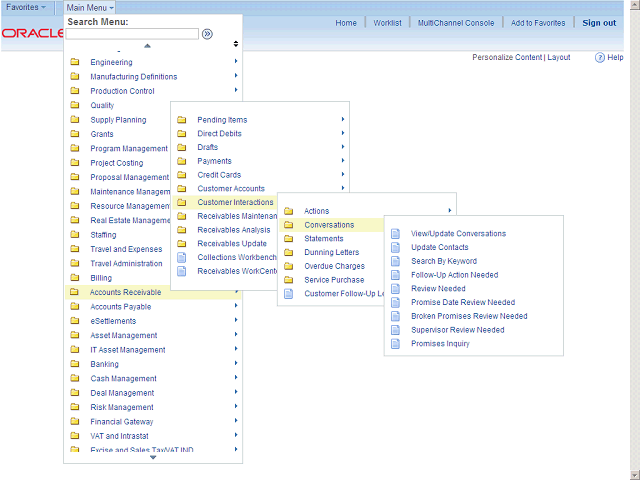Click the Accounts Receivable folder icon
Image resolution: width=640 pixels, height=480 pixels.
point(75,292)
